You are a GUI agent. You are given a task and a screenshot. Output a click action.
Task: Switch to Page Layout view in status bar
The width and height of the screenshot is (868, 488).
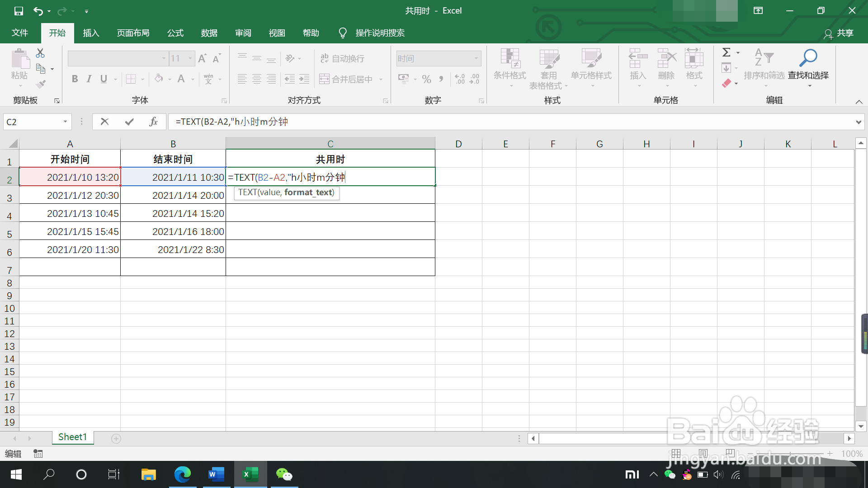pos(703,453)
